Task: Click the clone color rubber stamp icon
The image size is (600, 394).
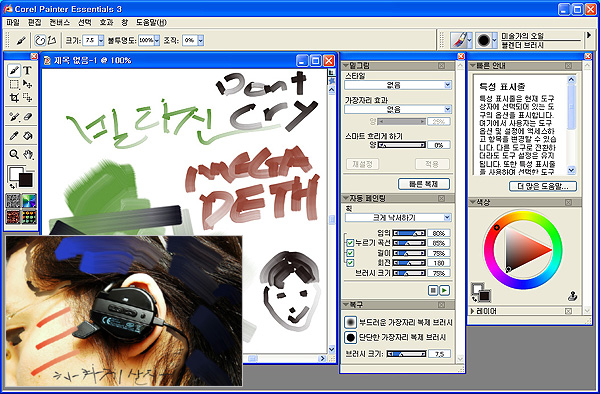Action: tap(572, 296)
